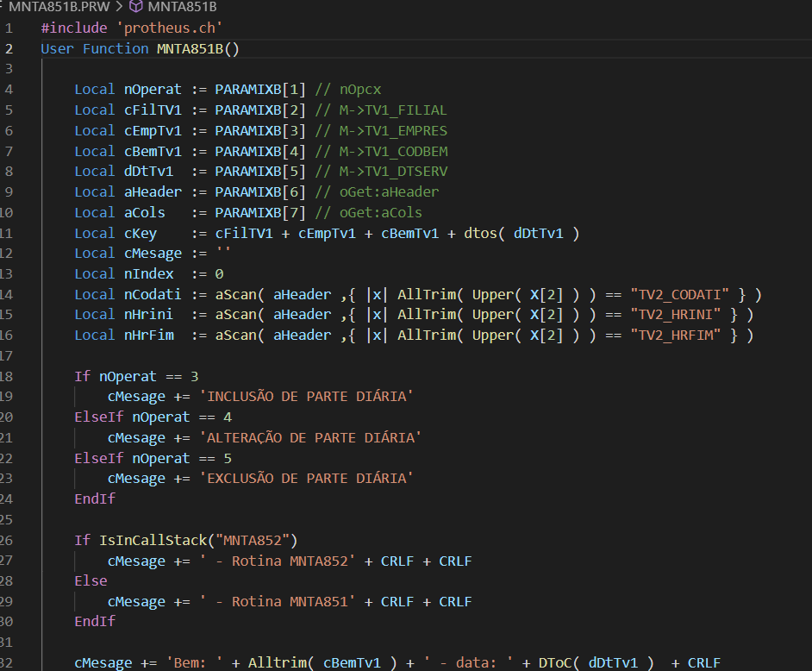
Task: Click the MNTA851B.PRW breadcrumb file name
Action: [59, 7]
